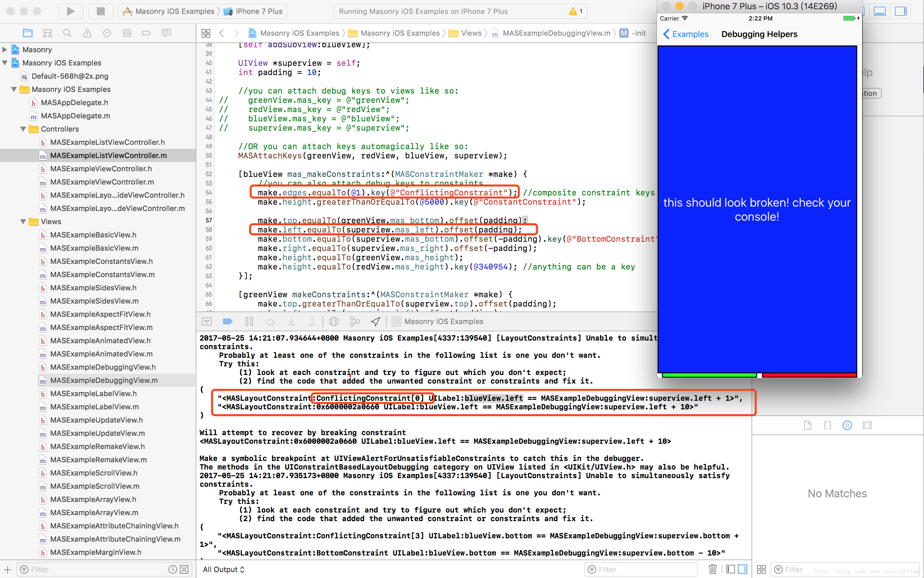Stop the running app
The image size is (924, 578).
tap(100, 11)
